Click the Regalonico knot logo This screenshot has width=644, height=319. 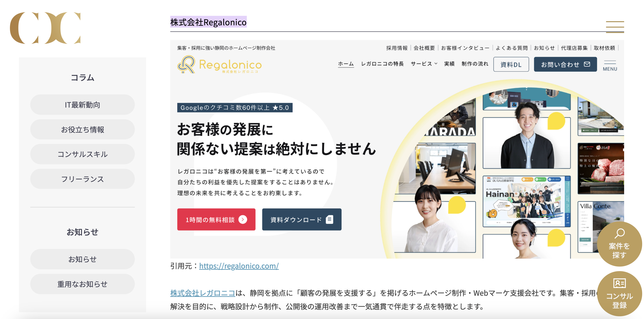tap(186, 64)
